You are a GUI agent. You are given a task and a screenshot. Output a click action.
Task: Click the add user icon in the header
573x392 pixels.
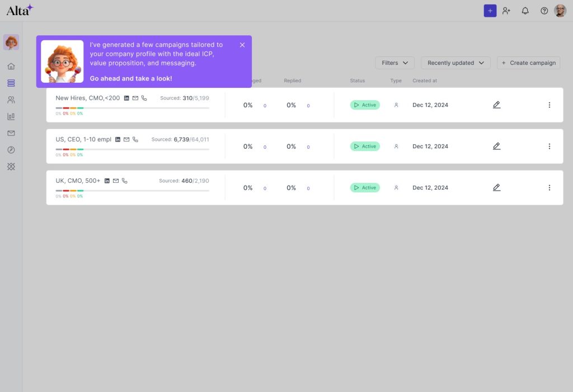506,11
